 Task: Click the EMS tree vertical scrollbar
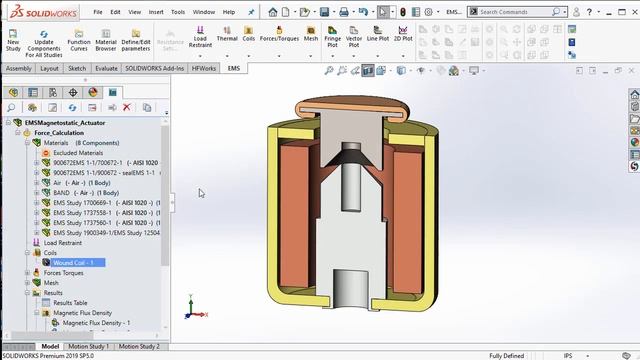point(165,196)
